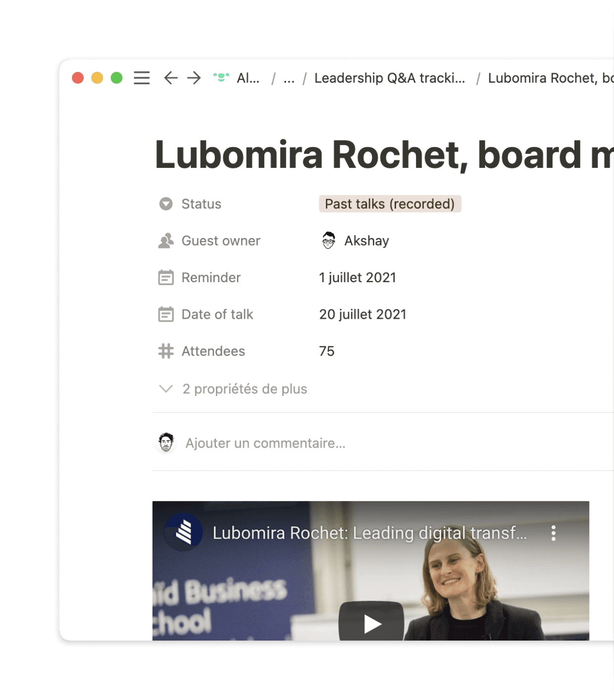Click the Date of talk calendar icon
The height and width of the screenshot is (700, 614).
166,314
